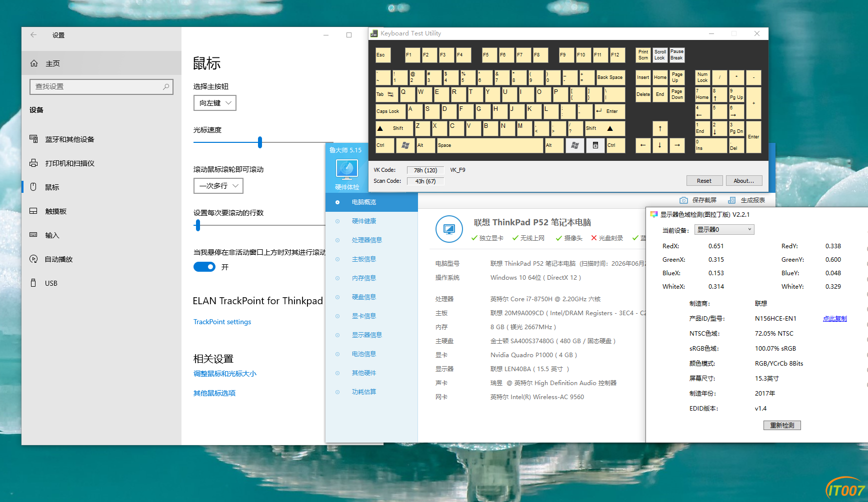Open the TrackPoint settings link

[222, 322]
